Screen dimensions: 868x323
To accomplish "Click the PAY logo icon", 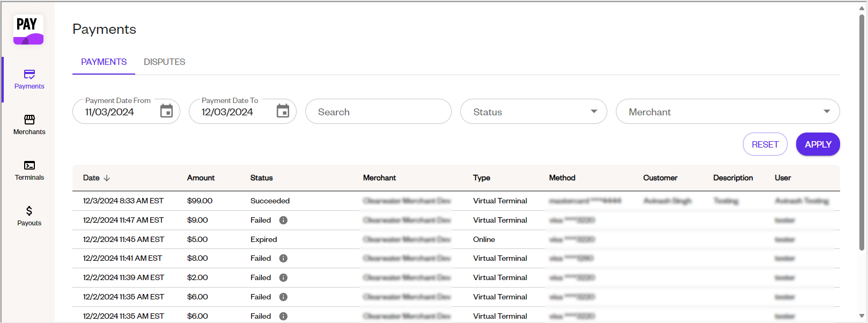I will (x=28, y=30).
